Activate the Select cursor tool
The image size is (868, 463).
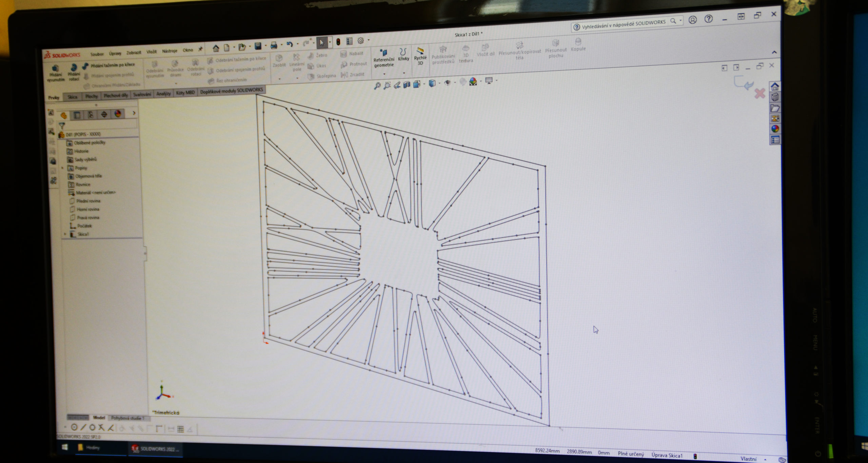tap(322, 43)
